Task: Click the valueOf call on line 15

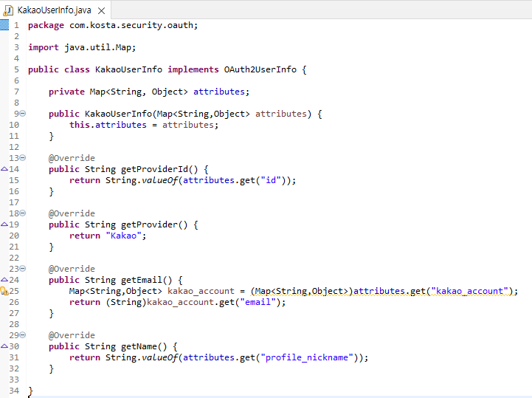Action: tap(159, 180)
